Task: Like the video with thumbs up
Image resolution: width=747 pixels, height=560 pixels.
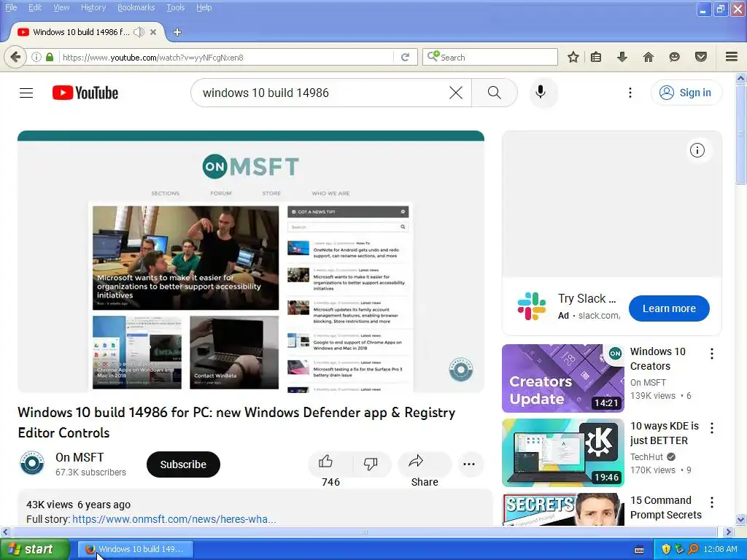Action: coord(330,464)
